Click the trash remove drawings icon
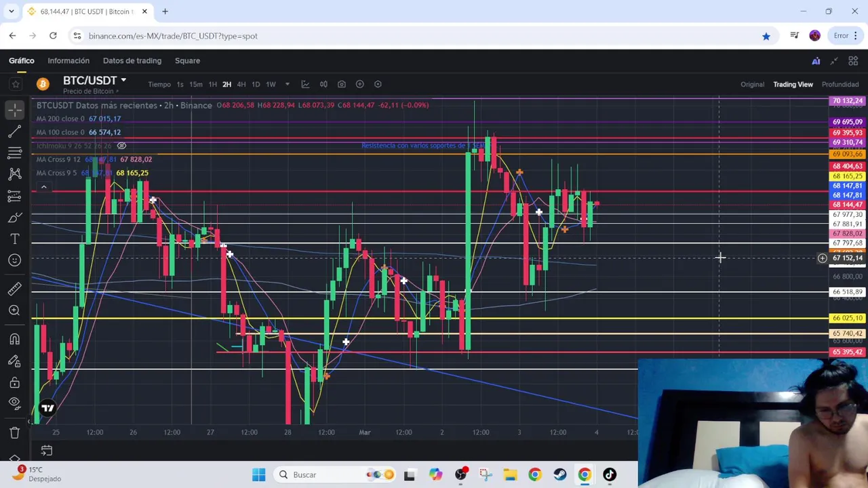Viewport: 868px width, 488px height. 15,432
